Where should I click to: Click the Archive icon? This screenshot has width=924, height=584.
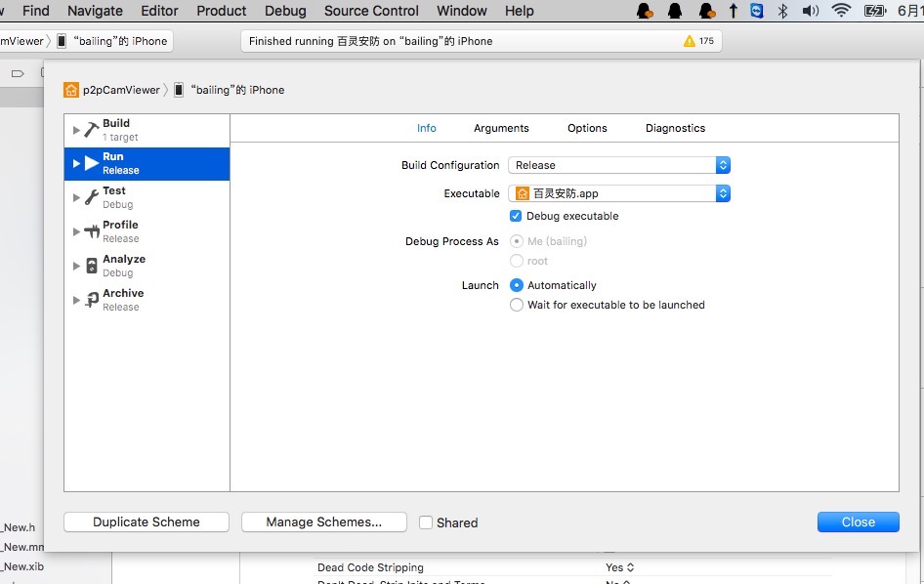(x=92, y=300)
